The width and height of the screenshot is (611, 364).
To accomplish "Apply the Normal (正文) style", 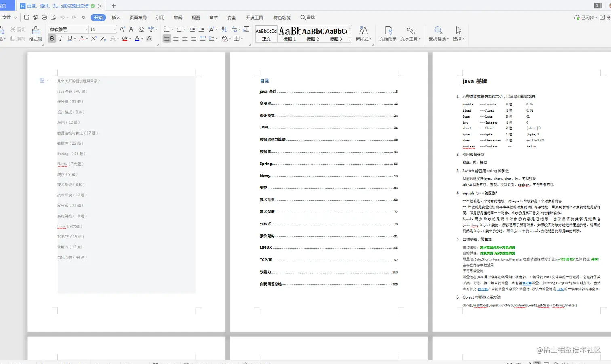I will pos(266,34).
